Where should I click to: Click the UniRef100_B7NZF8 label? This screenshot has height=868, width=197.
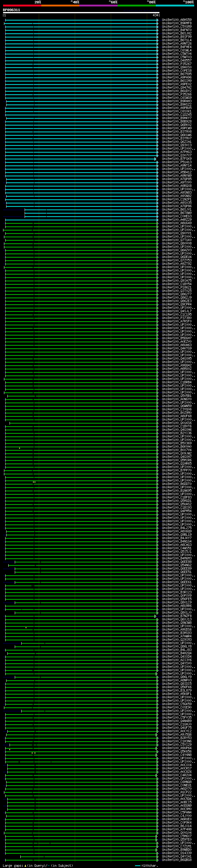(x=177, y=616)
